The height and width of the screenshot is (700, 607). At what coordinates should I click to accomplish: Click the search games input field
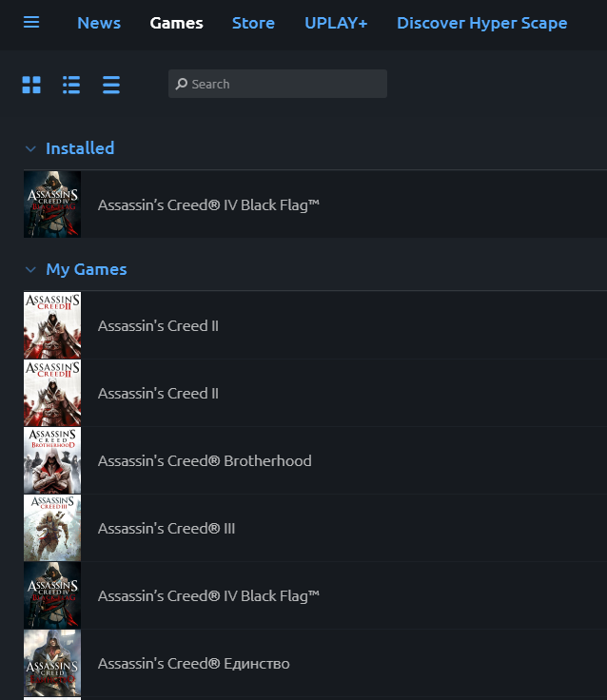tap(285, 84)
